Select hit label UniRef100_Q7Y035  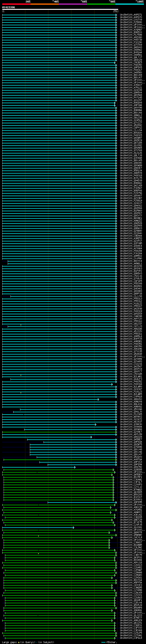(x=131, y=352)
